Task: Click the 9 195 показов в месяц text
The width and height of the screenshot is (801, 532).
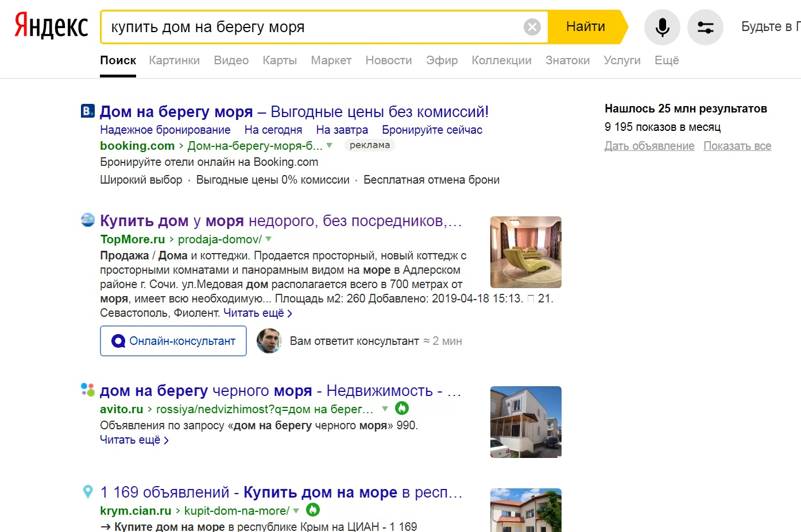Action: (x=663, y=127)
